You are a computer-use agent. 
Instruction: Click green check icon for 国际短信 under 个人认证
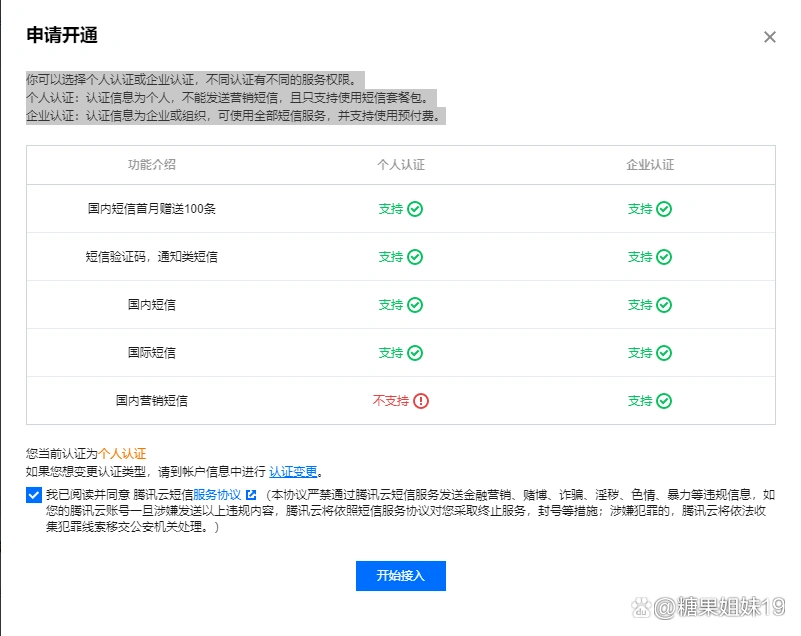(x=413, y=353)
